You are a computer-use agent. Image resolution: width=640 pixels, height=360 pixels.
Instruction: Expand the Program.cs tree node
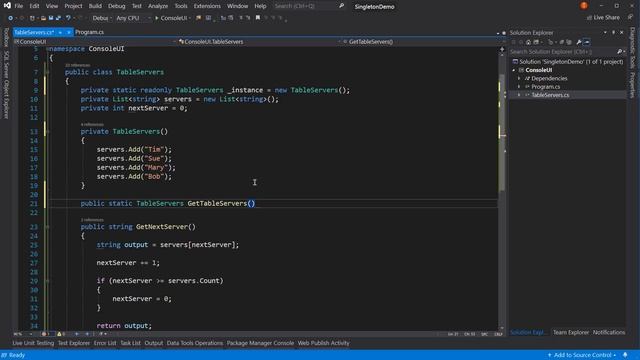click(x=519, y=87)
